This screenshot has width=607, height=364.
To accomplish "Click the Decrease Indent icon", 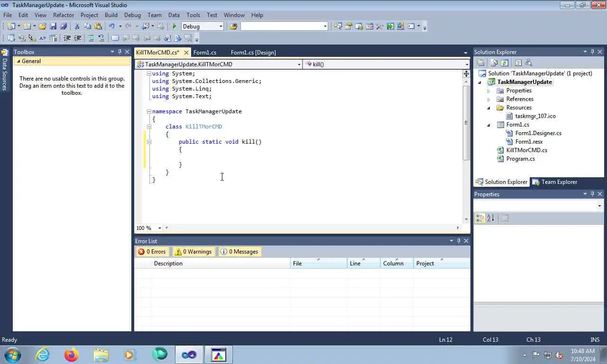I will (67, 38).
